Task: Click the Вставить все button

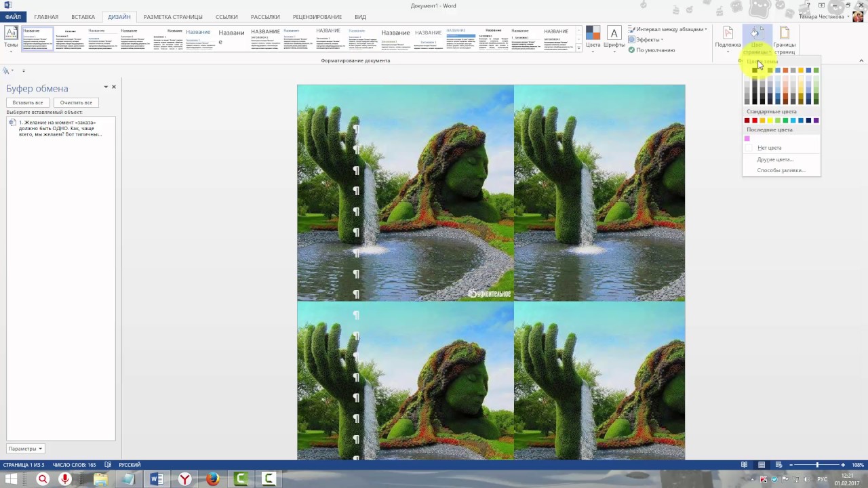Action: [x=27, y=102]
